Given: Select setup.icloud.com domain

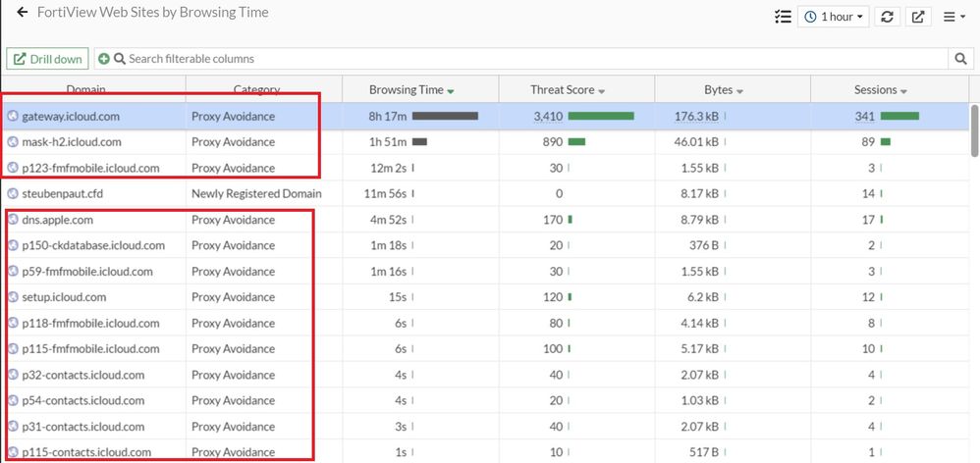Looking at the screenshot, I should tap(64, 297).
